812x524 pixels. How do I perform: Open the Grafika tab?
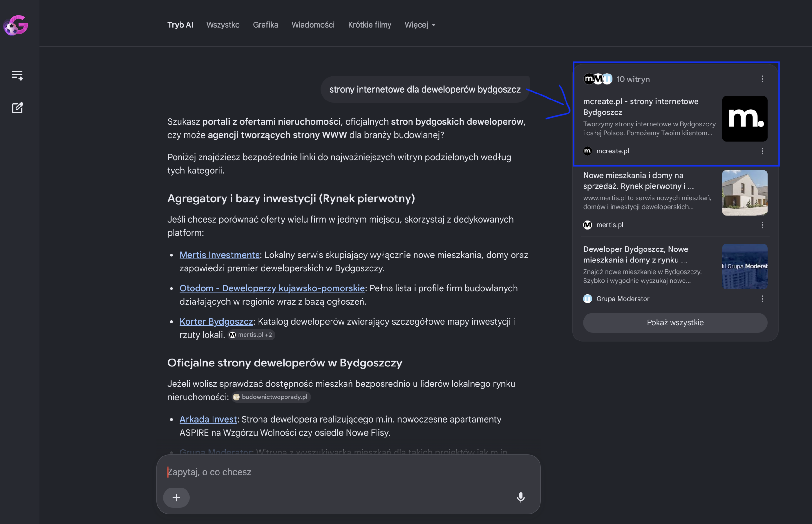pyautogui.click(x=265, y=25)
